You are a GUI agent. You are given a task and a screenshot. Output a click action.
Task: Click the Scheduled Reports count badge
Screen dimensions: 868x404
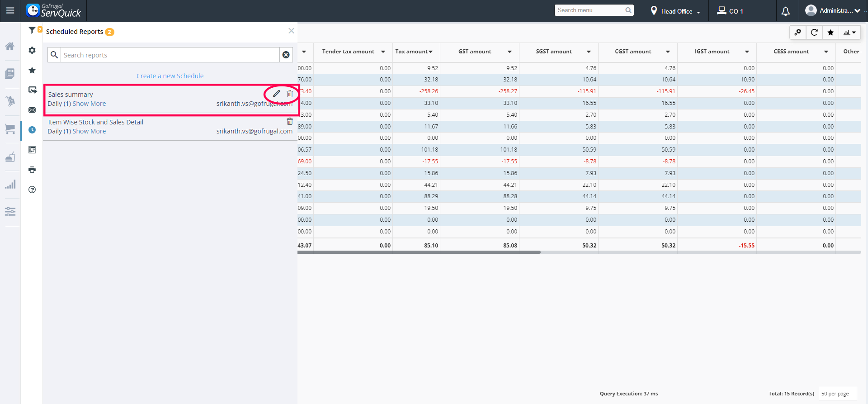(x=109, y=32)
